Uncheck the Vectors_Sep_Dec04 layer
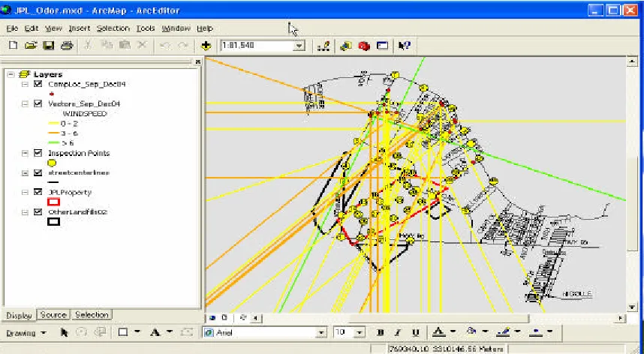644x354 pixels. [38, 103]
